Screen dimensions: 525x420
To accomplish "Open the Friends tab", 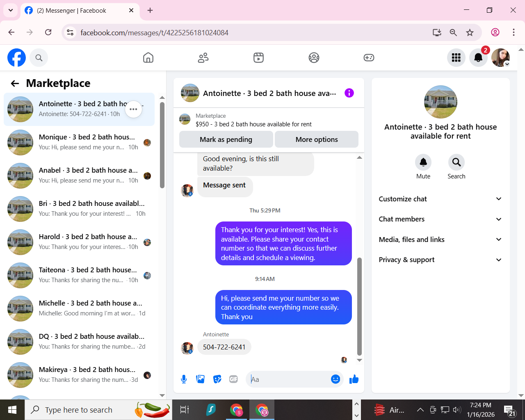I will [203, 58].
